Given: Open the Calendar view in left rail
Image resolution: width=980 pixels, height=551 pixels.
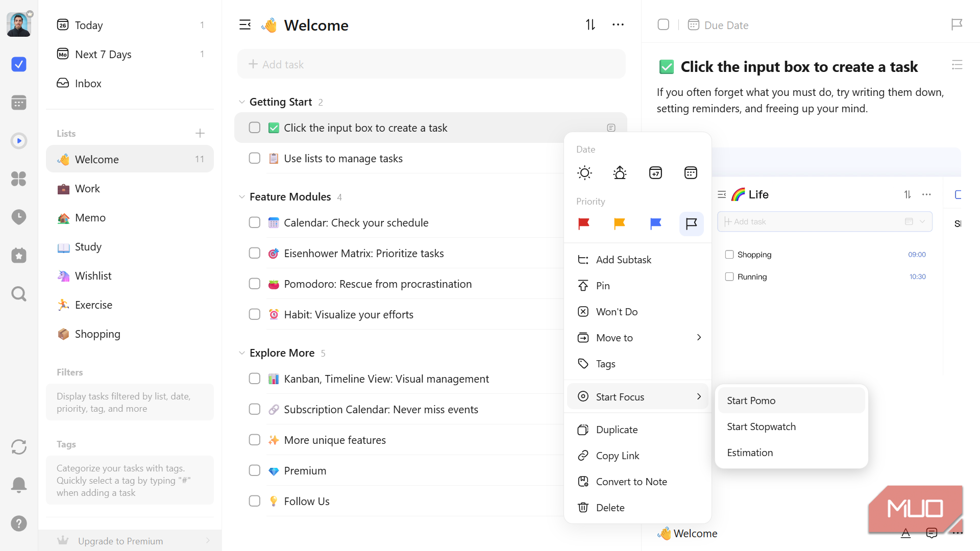Looking at the screenshot, I should click(19, 103).
